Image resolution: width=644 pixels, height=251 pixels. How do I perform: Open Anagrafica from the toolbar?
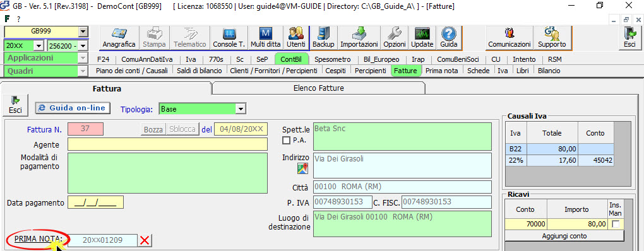(x=119, y=38)
